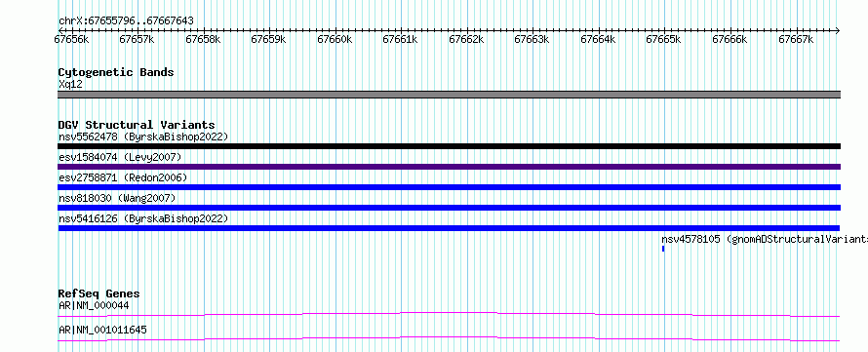
Task: Click the Cytogenetic Bands track heading
Action: point(116,72)
